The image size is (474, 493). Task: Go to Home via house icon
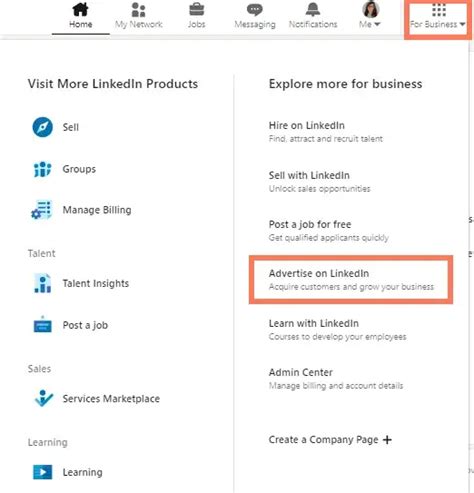[x=80, y=9]
